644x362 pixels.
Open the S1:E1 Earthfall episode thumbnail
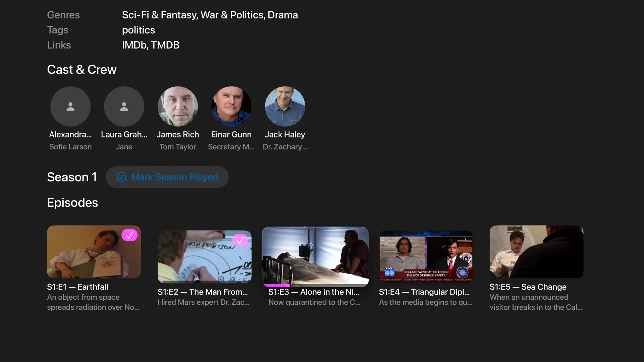[94, 252]
